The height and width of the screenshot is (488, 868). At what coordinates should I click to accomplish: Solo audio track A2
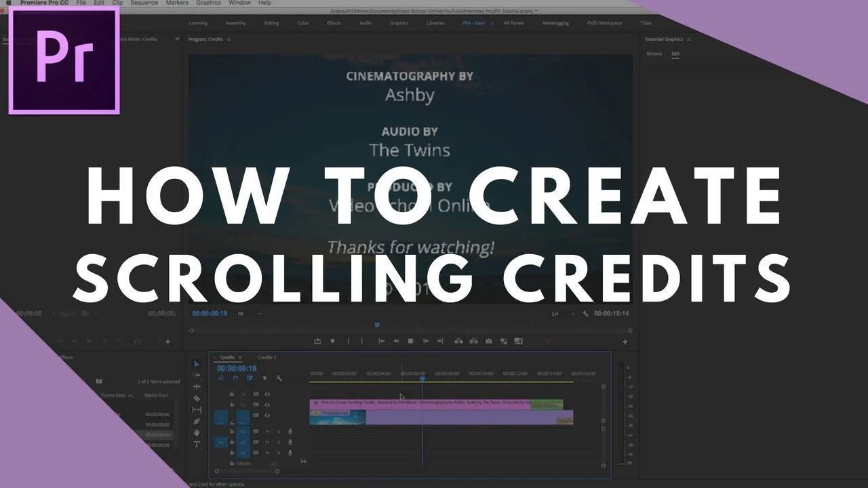(x=279, y=442)
